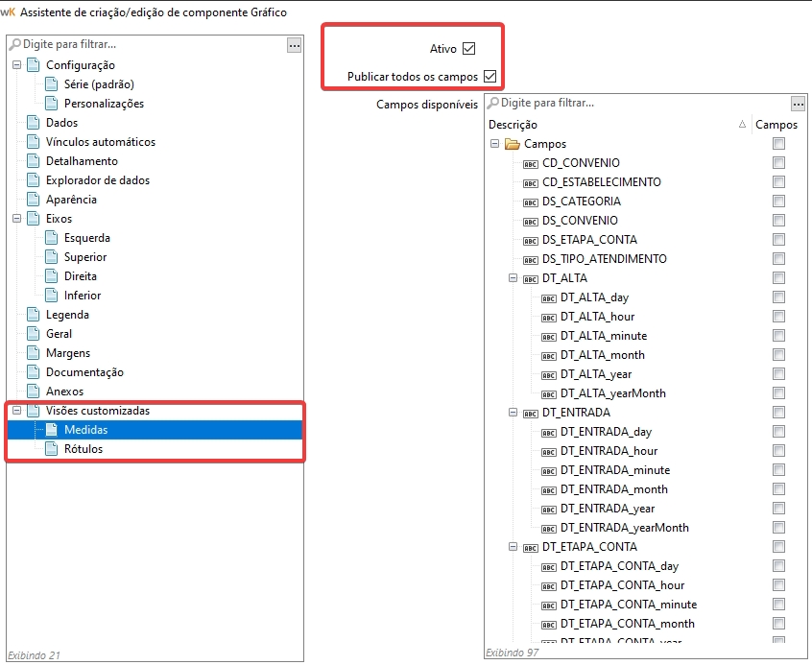Collapse the Configuração tree node

16,65
